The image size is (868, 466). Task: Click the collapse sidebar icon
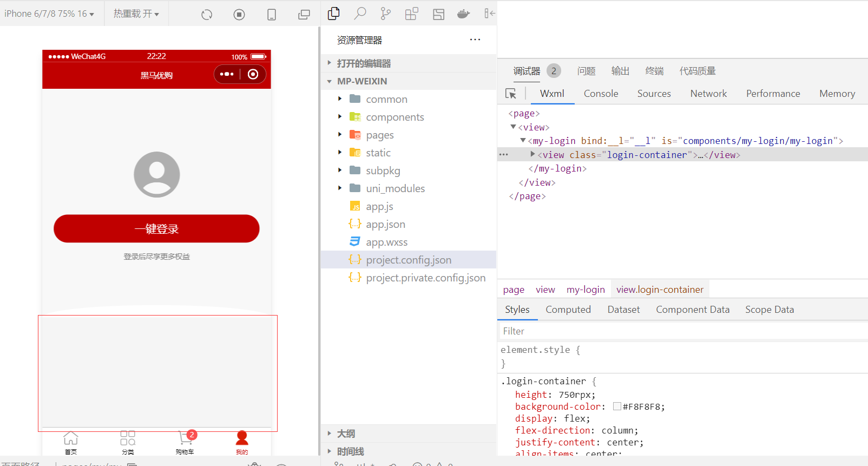(x=489, y=14)
